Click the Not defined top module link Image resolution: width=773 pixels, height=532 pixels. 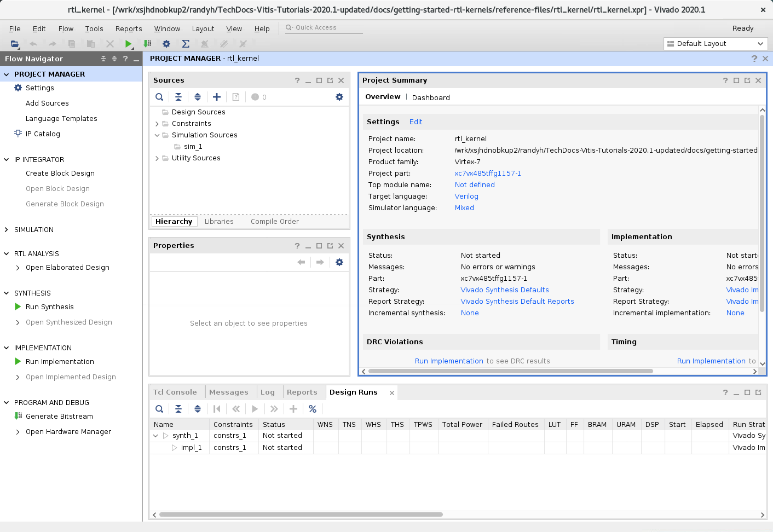[475, 184]
